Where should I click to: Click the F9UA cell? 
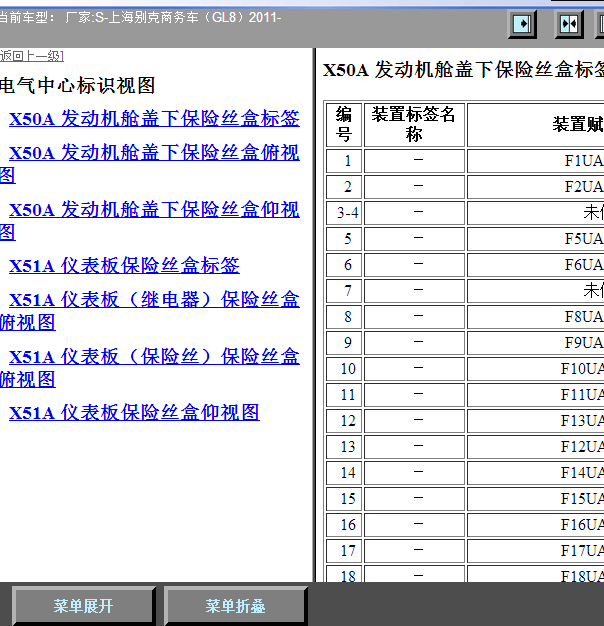(535, 343)
